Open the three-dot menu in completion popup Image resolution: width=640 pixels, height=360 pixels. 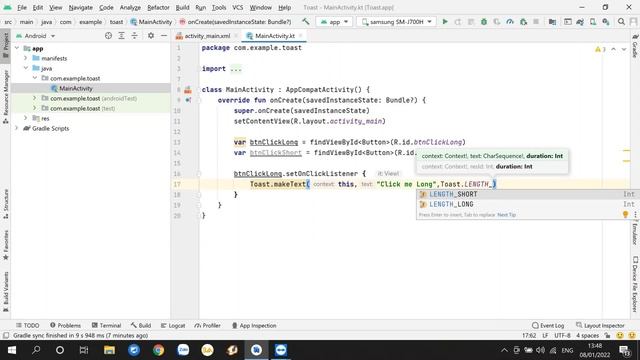[x=635, y=214]
